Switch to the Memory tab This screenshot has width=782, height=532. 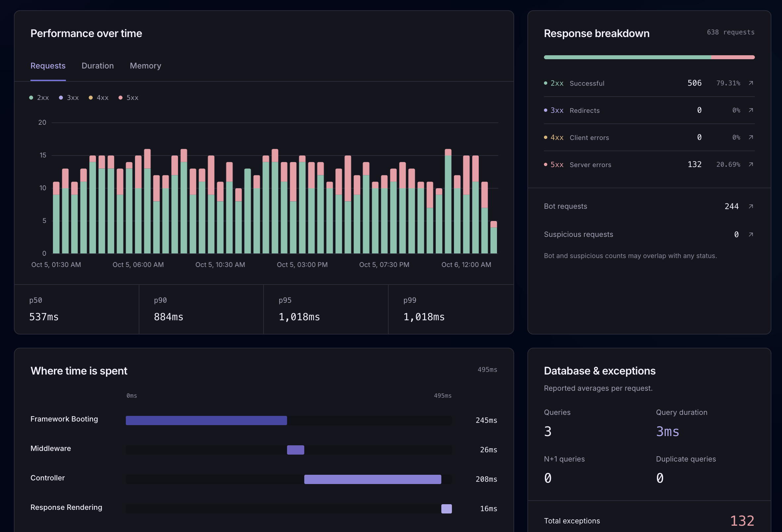(145, 66)
